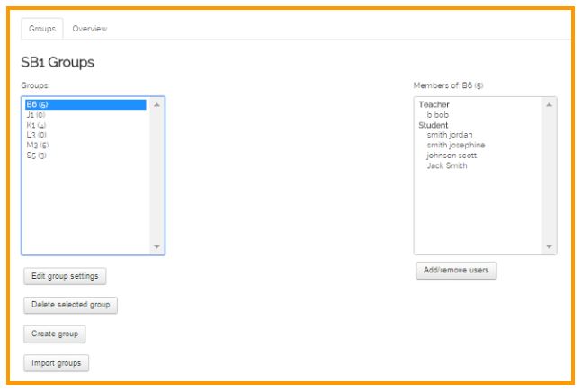Click up arrow of Members list scrollbar
This screenshot has height=392, width=581.
click(x=550, y=105)
